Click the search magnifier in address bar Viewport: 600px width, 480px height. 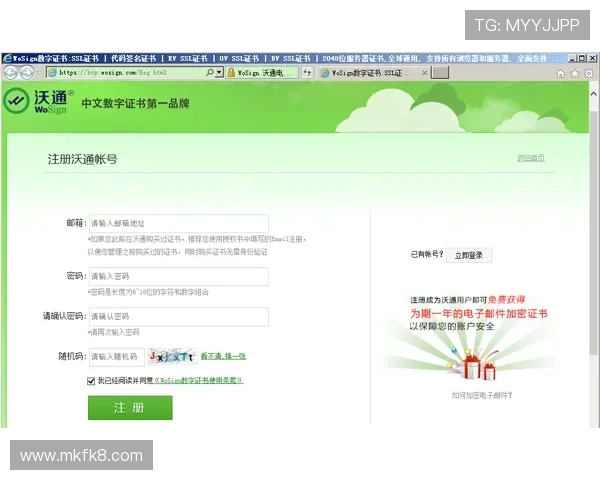click(x=210, y=72)
